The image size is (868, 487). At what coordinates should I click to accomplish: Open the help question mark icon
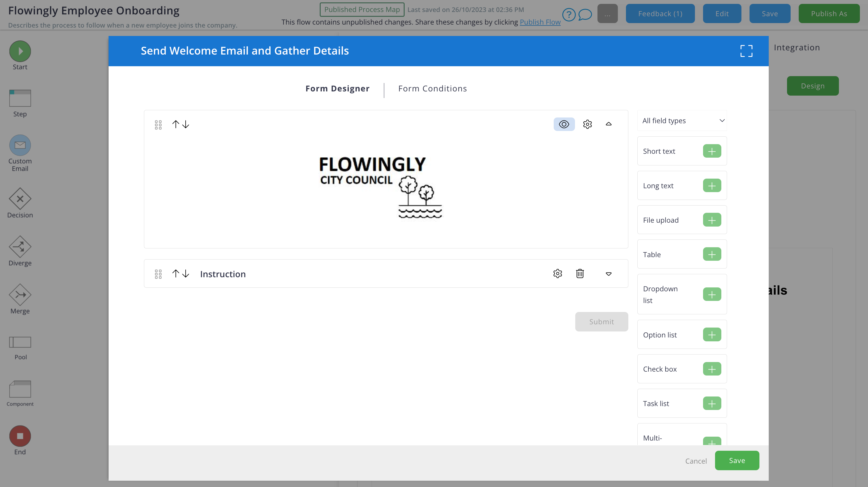point(569,14)
